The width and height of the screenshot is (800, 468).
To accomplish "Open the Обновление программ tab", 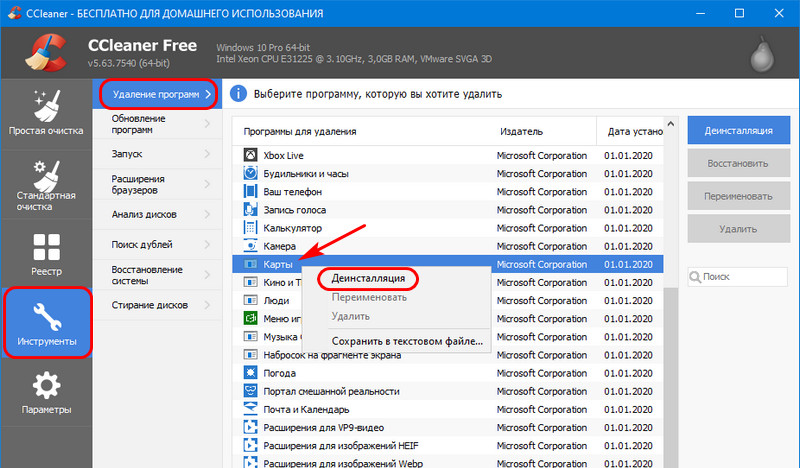I will click(x=158, y=124).
